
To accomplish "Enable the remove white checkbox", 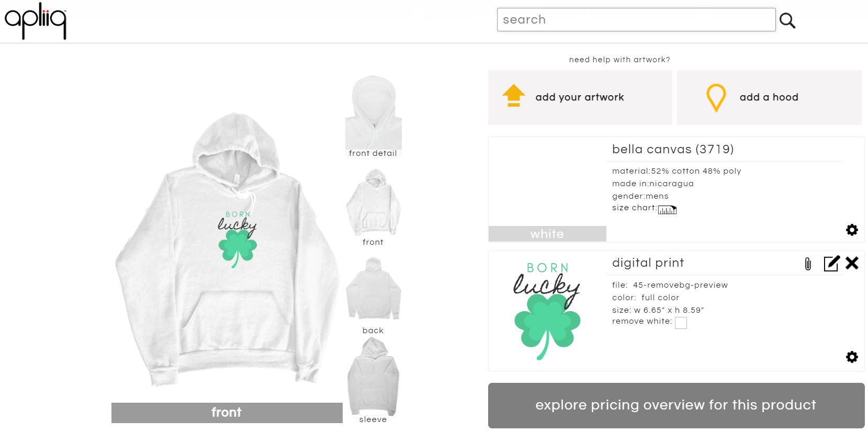I will tap(681, 323).
